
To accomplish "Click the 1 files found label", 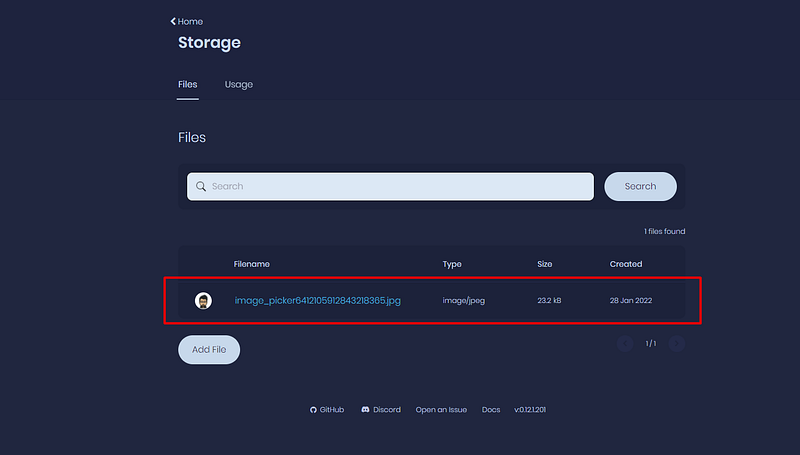I will 664,232.
